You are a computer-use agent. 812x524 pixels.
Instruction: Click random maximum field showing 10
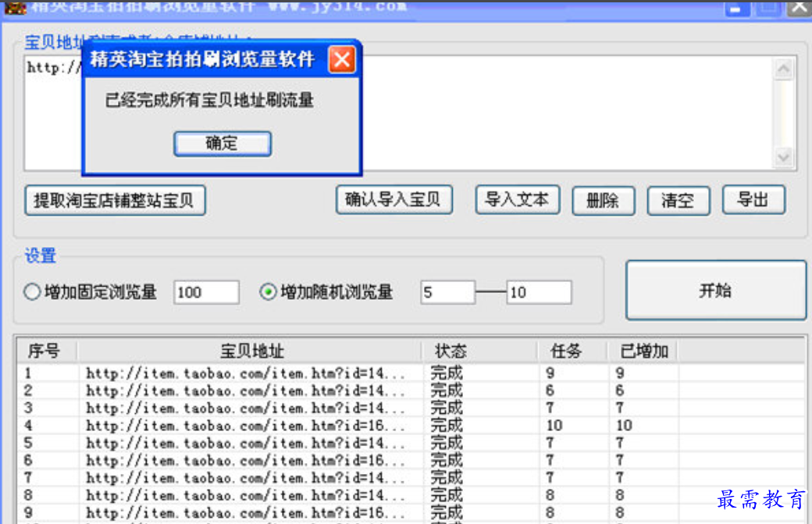[539, 293]
